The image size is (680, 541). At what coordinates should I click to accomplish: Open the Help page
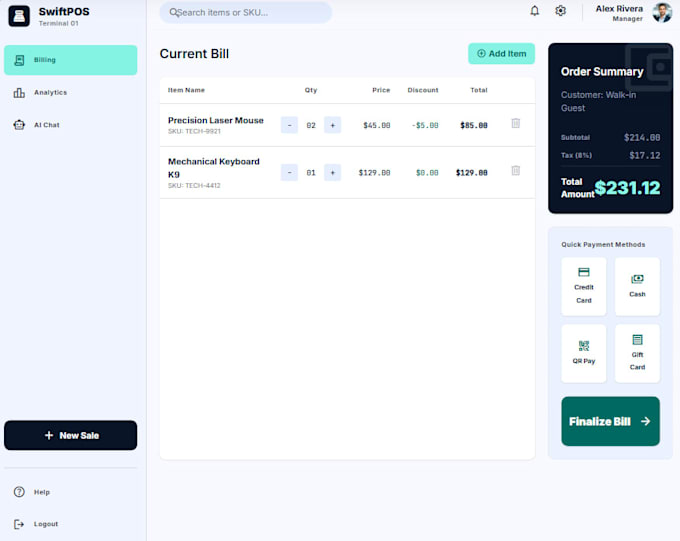[x=71, y=492]
